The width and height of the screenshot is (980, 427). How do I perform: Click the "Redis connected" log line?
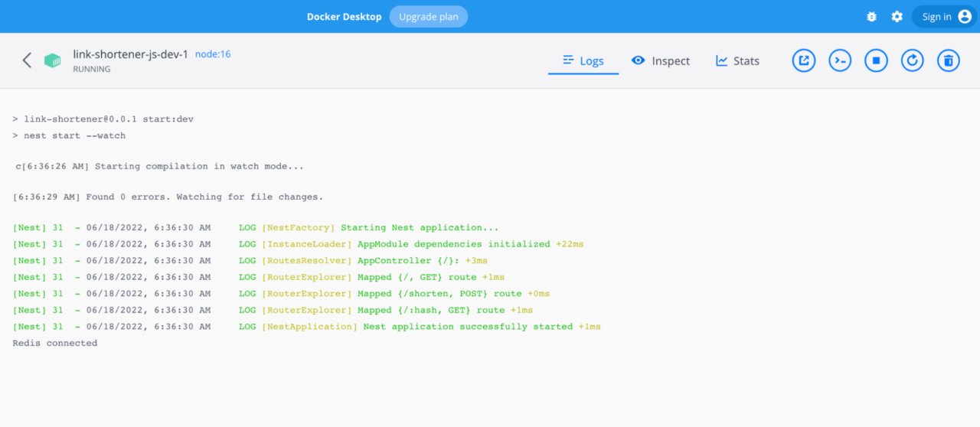tap(55, 344)
